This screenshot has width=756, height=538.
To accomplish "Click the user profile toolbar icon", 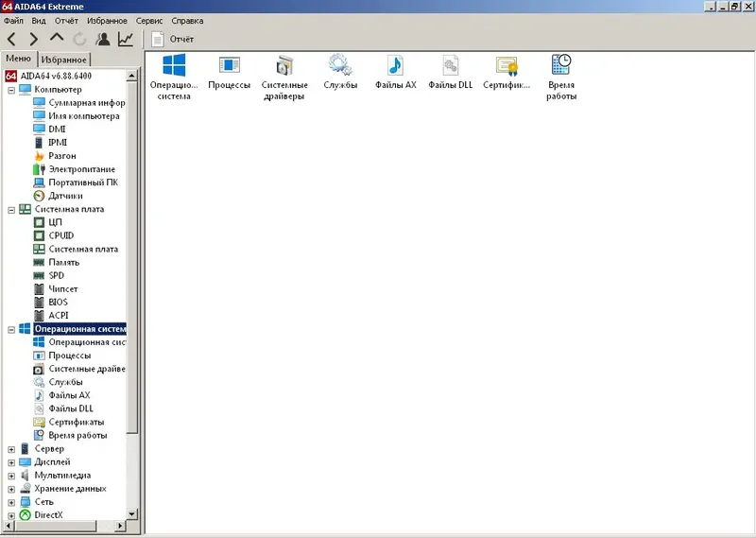I will (x=102, y=39).
